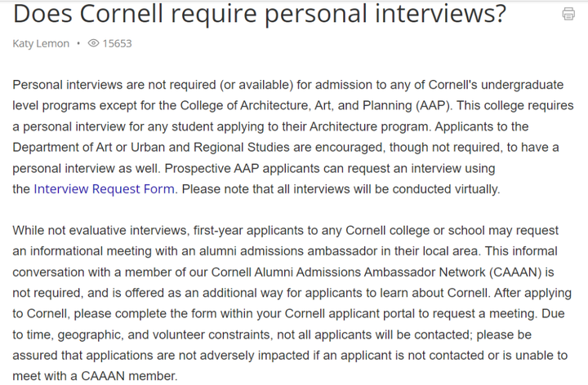This screenshot has height=385, width=588.
Task: Click the article title heading
Action: (259, 15)
